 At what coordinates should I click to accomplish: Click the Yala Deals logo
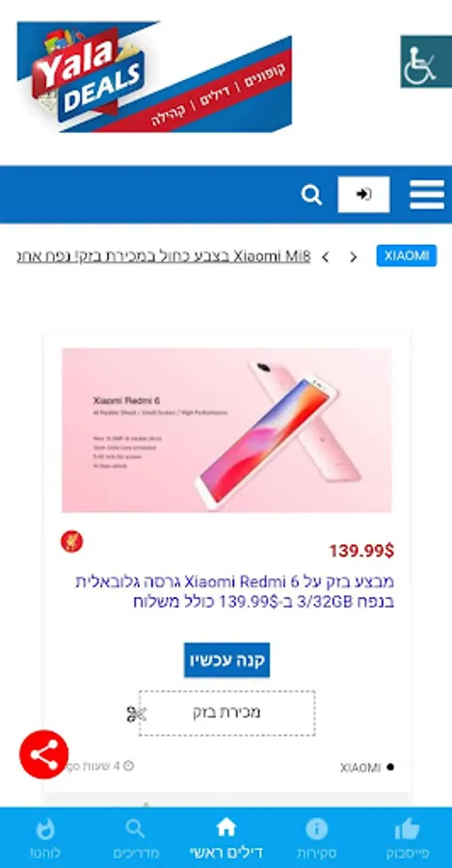coord(154,76)
